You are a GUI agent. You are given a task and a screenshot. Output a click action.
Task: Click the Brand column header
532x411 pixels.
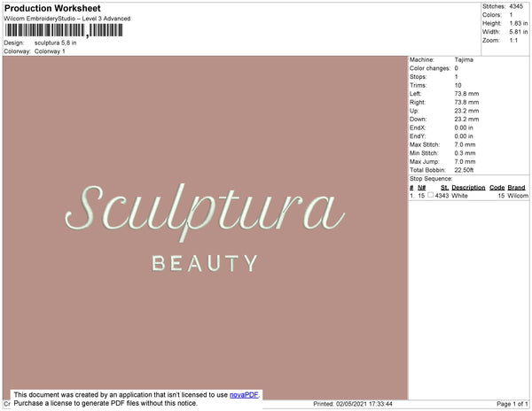click(517, 188)
